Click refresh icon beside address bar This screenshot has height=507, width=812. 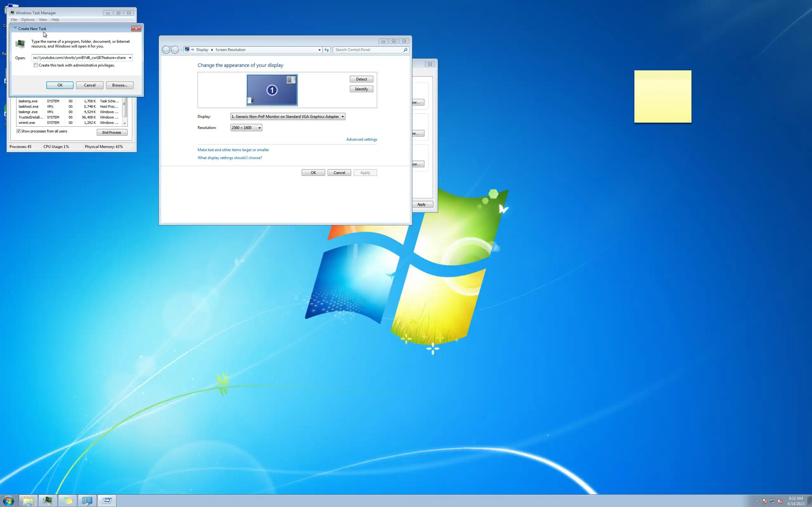pyautogui.click(x=326, y=50)
